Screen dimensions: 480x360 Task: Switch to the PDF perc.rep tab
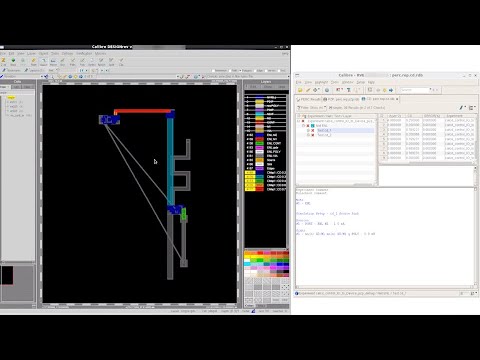coord(341,99)
